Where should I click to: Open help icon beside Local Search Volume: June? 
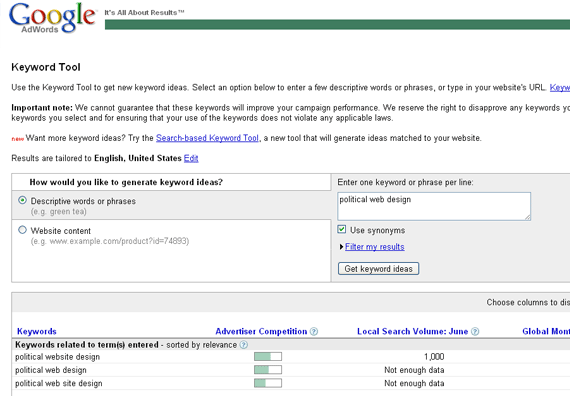tap(475, 332)
